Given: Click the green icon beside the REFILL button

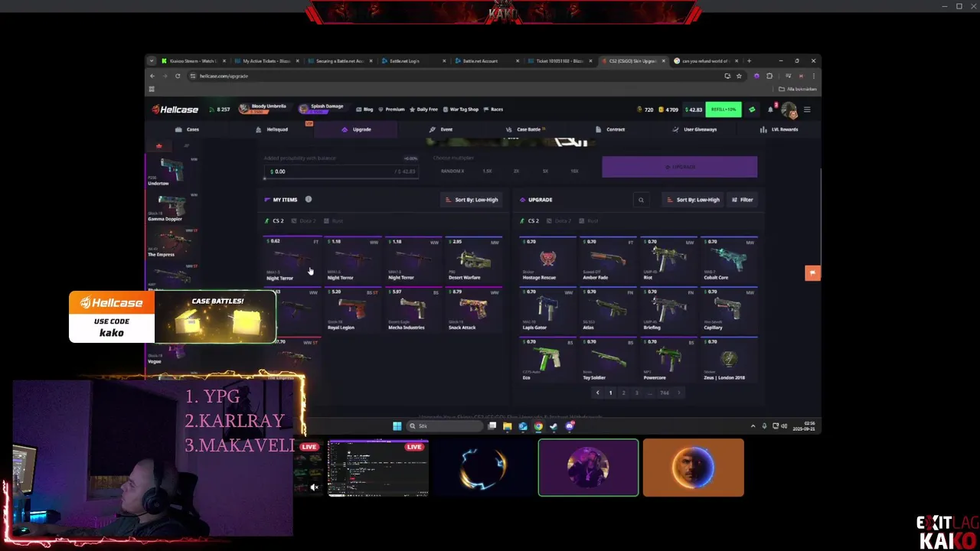Looking at the screenshot, I should [752, 109].
